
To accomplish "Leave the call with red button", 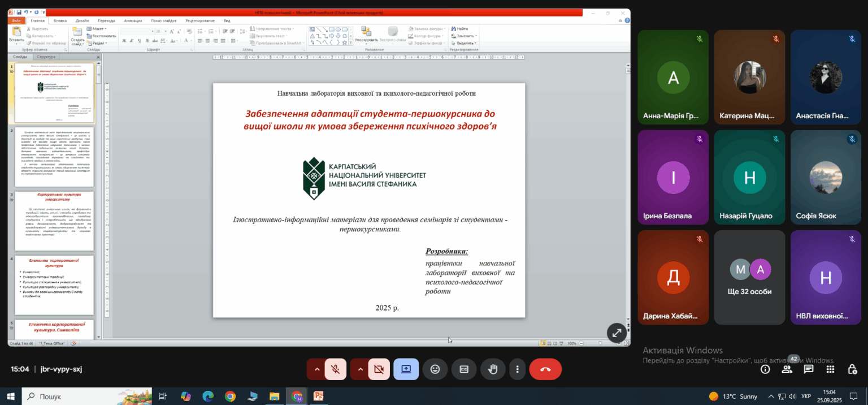I will click(x=545, y=369).
